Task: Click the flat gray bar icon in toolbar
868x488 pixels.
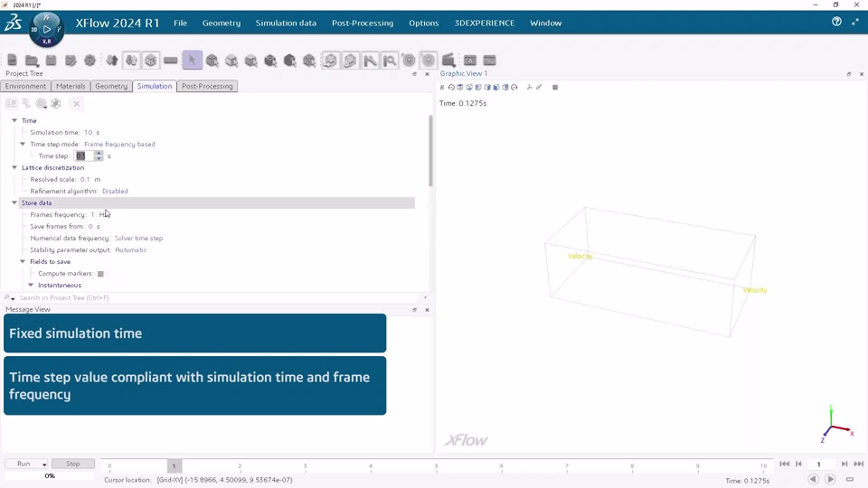Action: 171,61
